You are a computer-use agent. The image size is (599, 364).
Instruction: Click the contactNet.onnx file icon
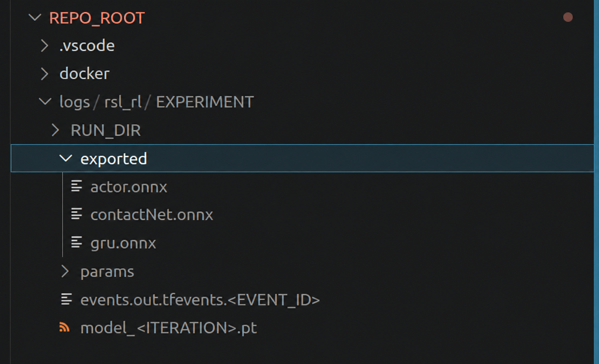[x=77, y=214]
